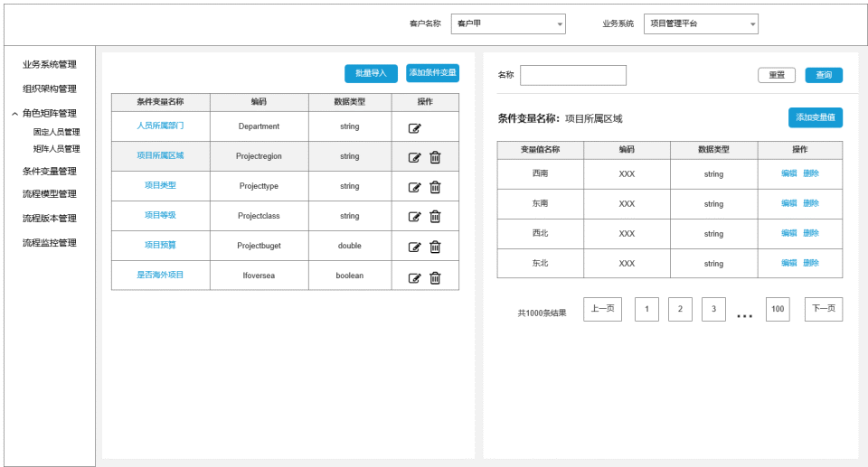Delete the Ifoversea row trash icon
Image resolution: width=868 pixels, height=467 pixels.
pyautogui.click(x=435, y=278)
